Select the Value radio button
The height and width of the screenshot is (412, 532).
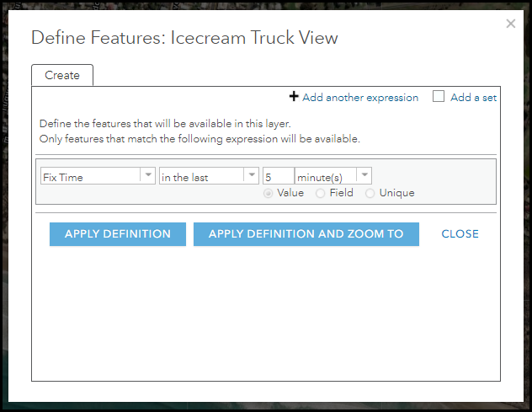(x=269, y=193)
